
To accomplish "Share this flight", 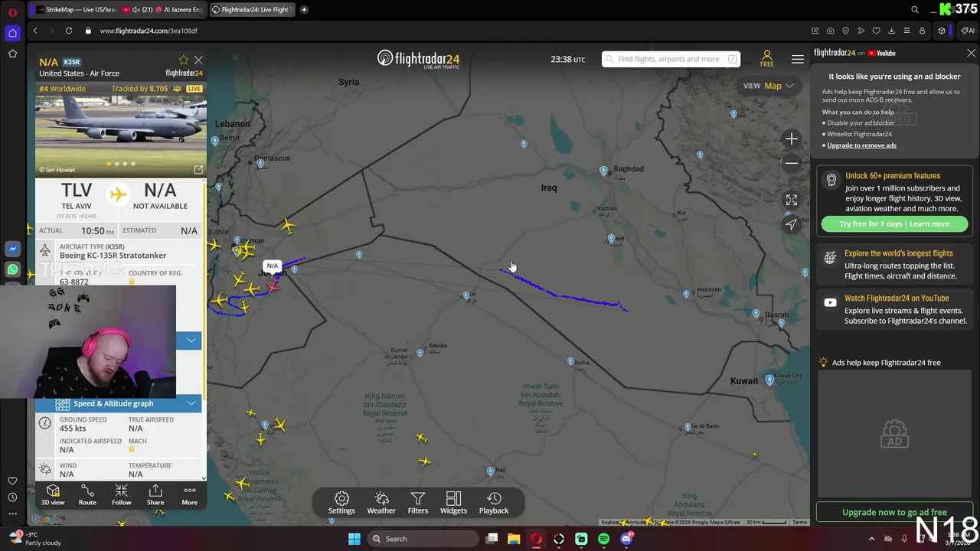I will click(155, 494).
